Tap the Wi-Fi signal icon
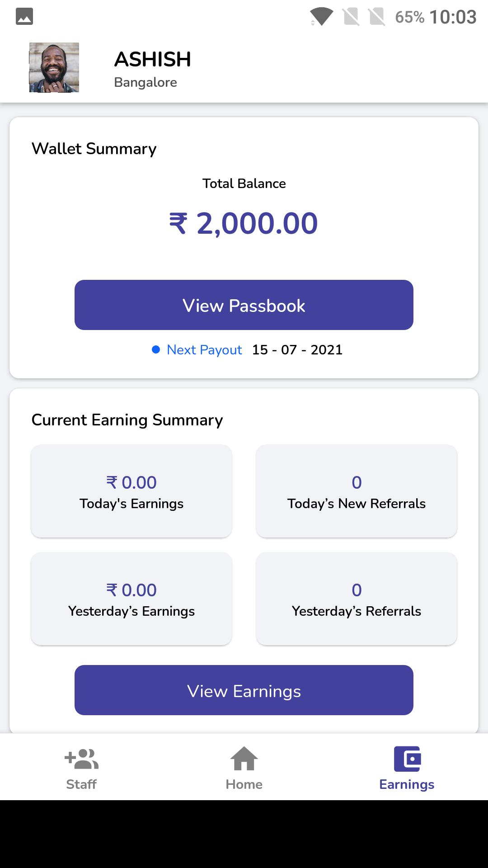Viewport: 488px width, 868px height. pos(321,17)
